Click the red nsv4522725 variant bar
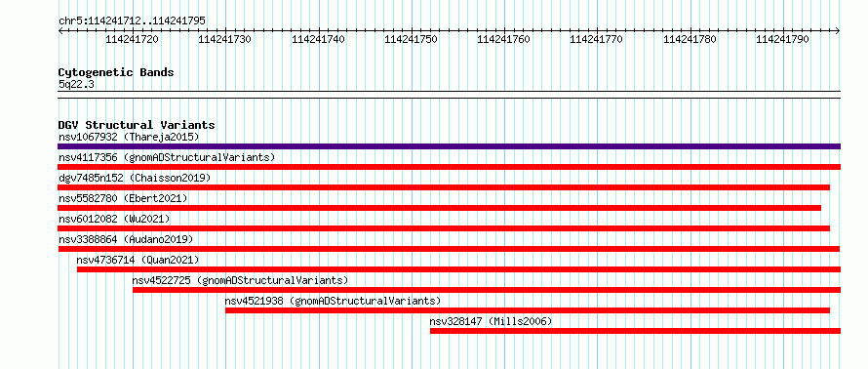 (x=487, y=290)
